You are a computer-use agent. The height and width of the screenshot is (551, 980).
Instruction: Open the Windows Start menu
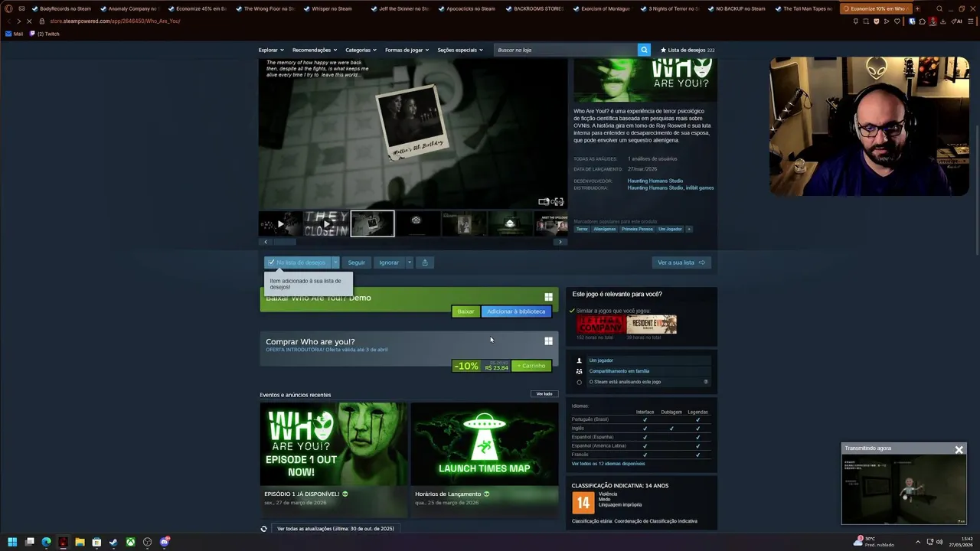pos(12,542)
